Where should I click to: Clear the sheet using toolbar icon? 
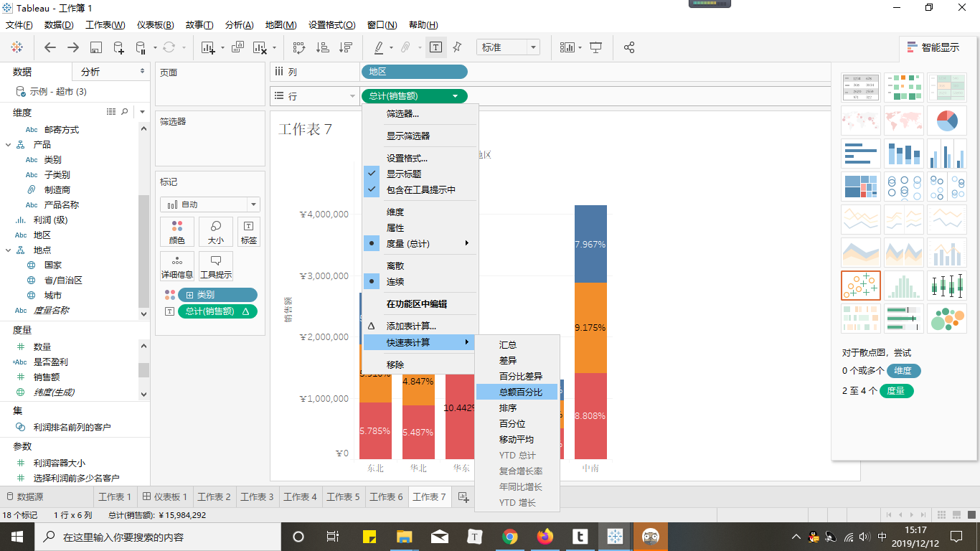[260, 47]
